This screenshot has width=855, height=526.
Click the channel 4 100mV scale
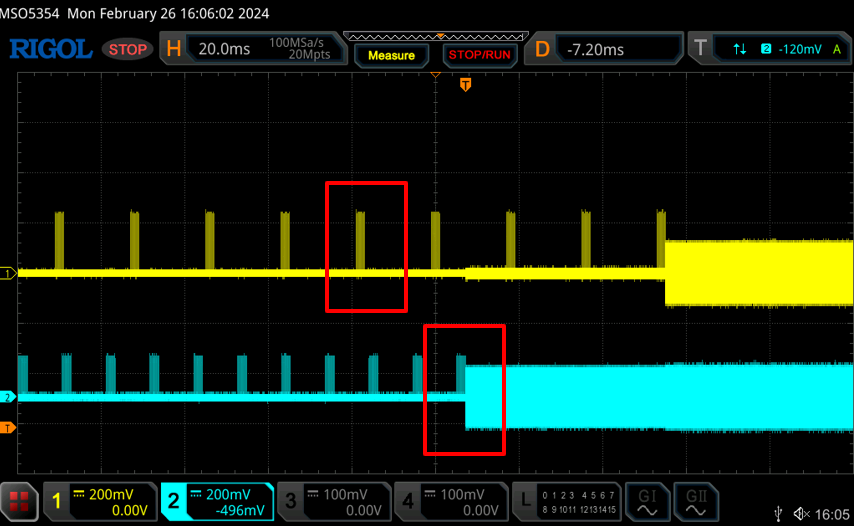pyautogui.click(x=462, y=494)
